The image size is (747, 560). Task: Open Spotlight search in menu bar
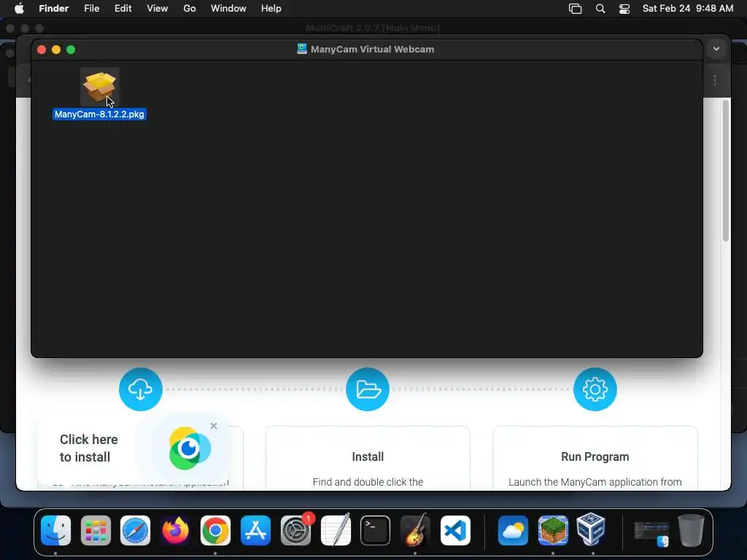tap(600, 9)
